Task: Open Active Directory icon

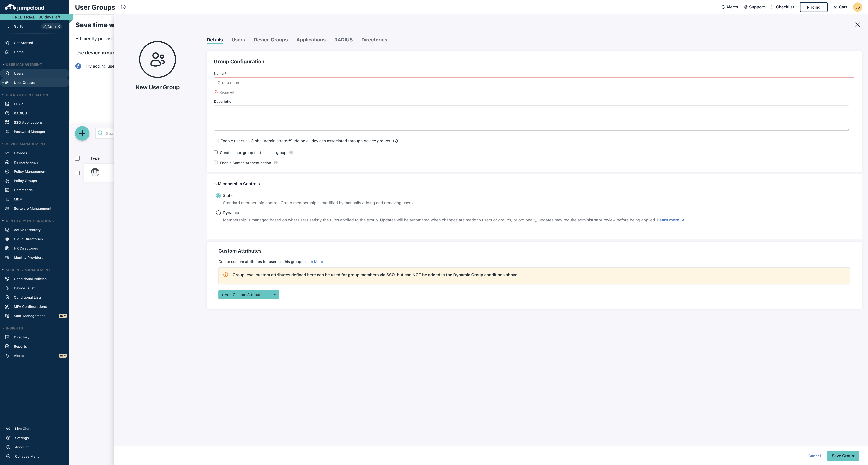Action: click(x=7, y=230)
